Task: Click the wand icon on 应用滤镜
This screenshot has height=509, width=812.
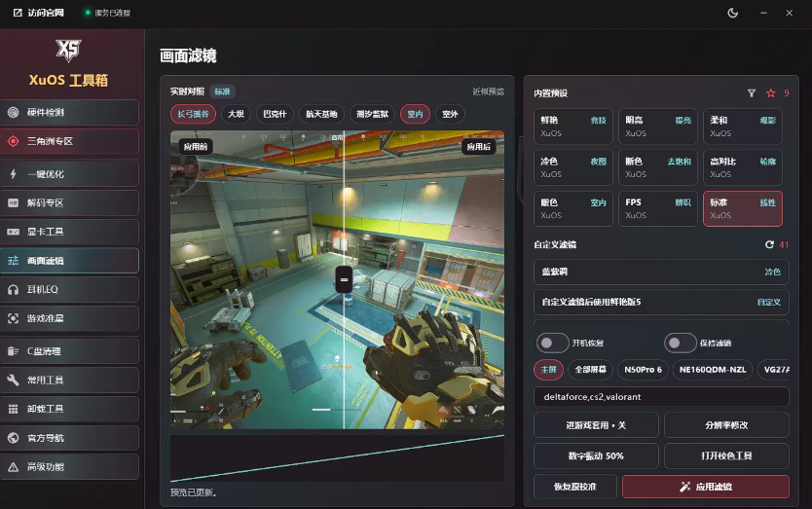Action: click(685, 487)
